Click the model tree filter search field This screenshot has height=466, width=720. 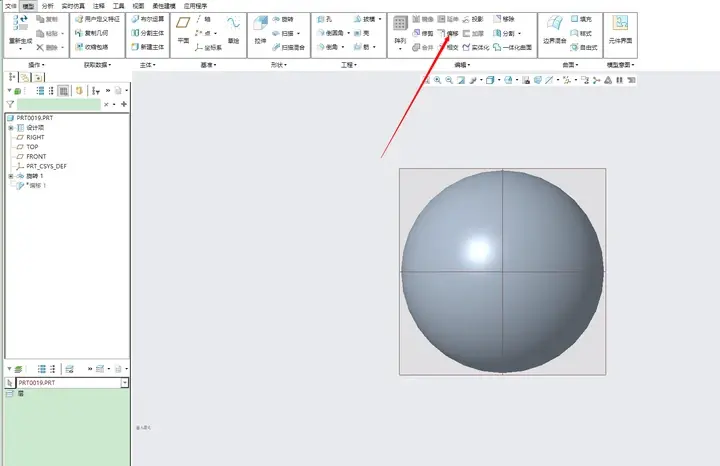tap(59, 104)
